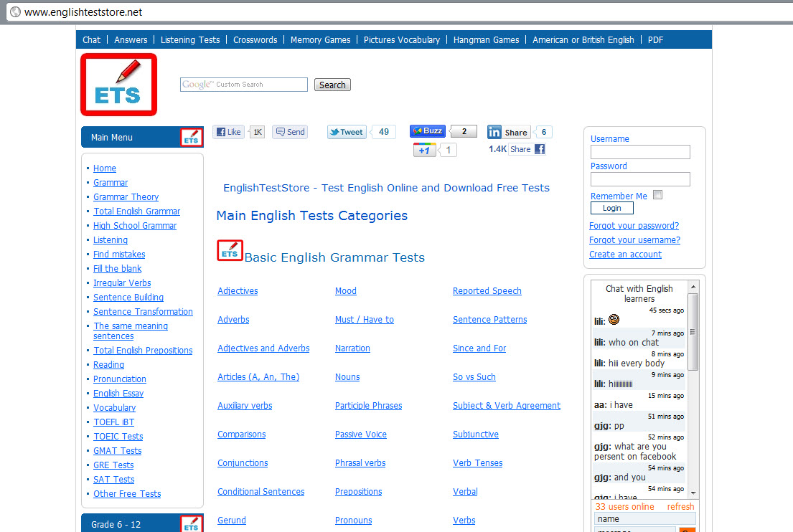Click the smiley emoticon in lili's chat message
The image size is (793, 532).
point(614,320)
